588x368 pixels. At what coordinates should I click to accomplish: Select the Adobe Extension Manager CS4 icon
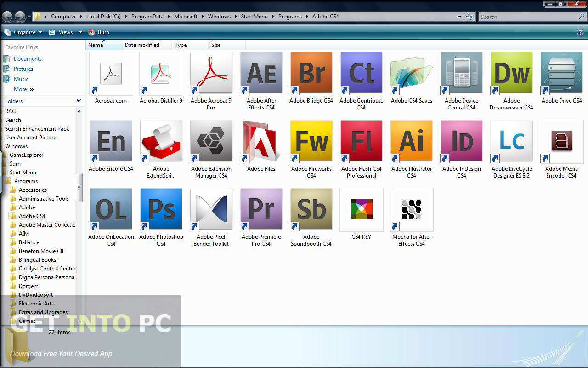click(211, 142)
